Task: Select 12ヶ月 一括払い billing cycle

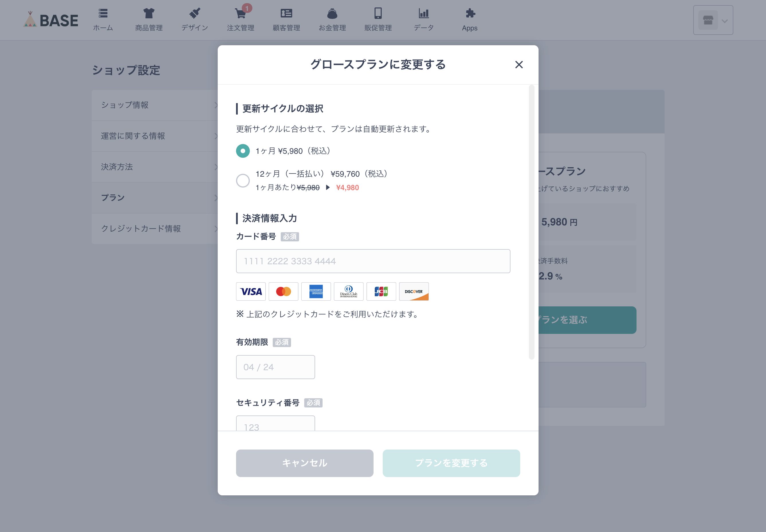Action: point(243,181)
